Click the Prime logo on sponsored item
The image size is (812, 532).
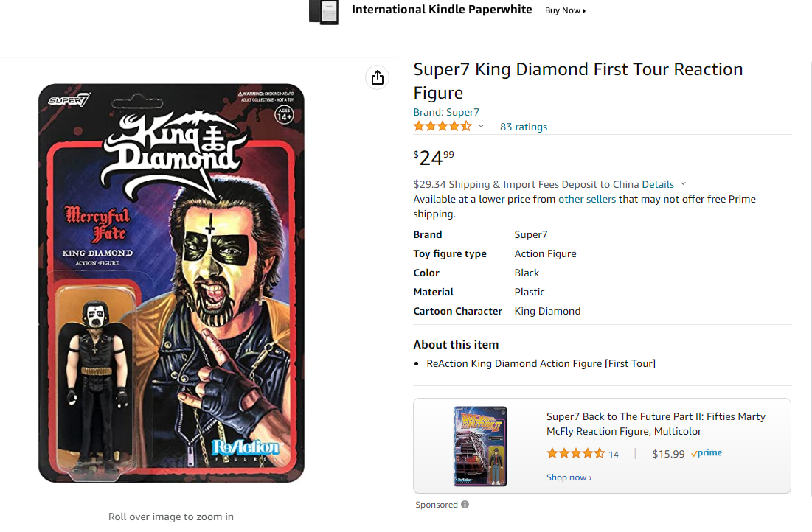[707, 453]
